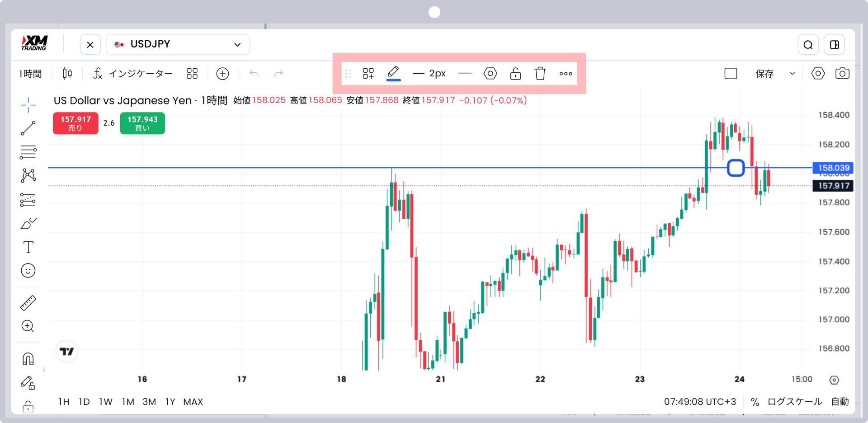Undo the last chart action
This screenshot has width=868, height=423.
pos(254,73)
